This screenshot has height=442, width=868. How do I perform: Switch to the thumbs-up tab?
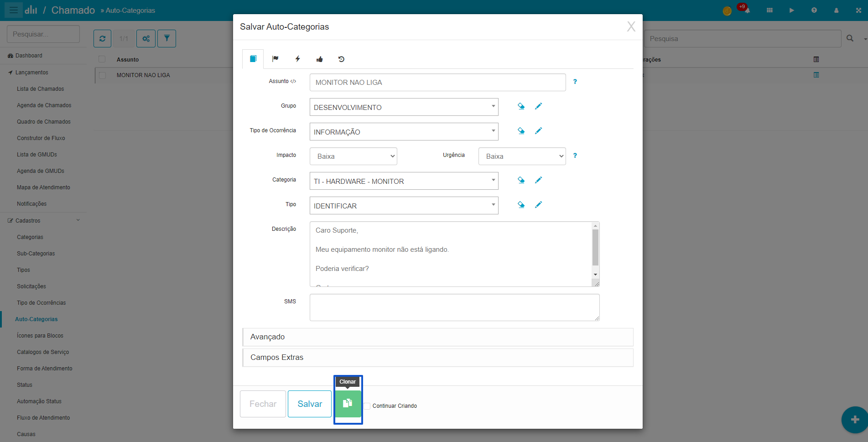(319, 59)
